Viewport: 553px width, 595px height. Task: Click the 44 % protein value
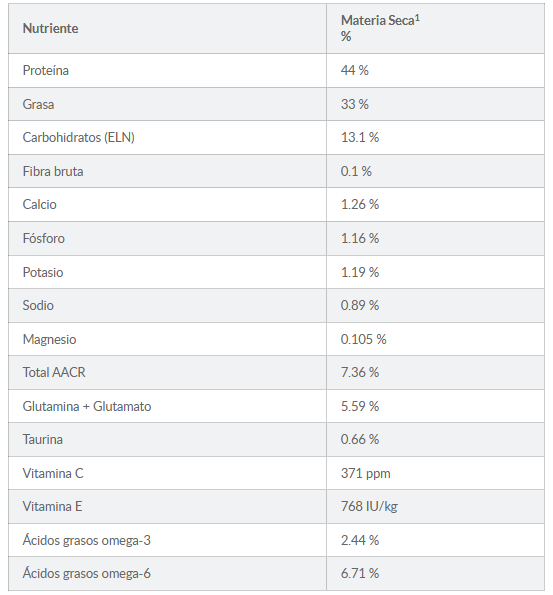(354, 71)
